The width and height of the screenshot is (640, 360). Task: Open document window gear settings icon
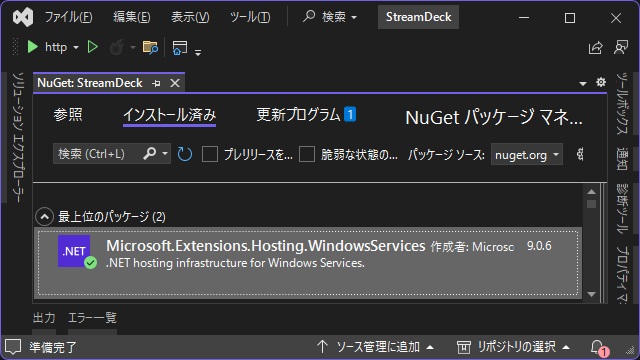click(600, 82)
